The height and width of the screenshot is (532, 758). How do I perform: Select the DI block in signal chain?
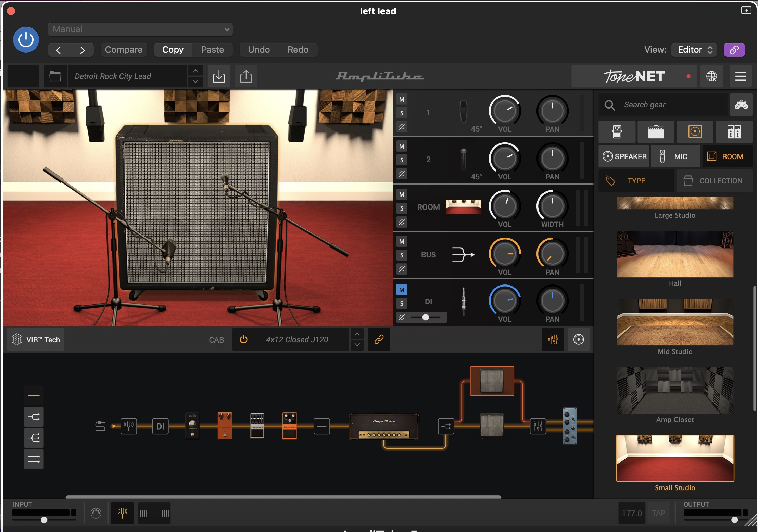160,426
